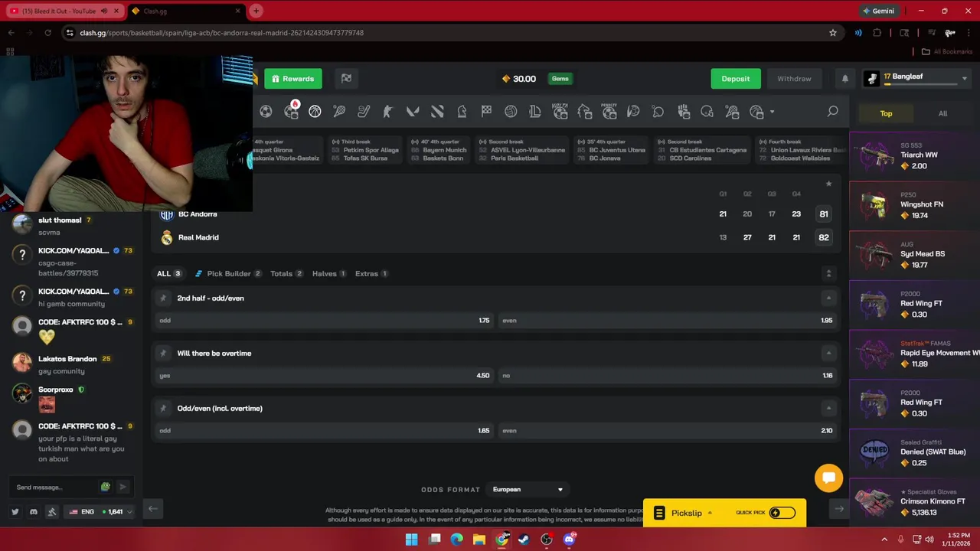Viewport: 980px width, 551px height.
Task: Pin the 2nd half odd/even market
Action: coord(163,298)
